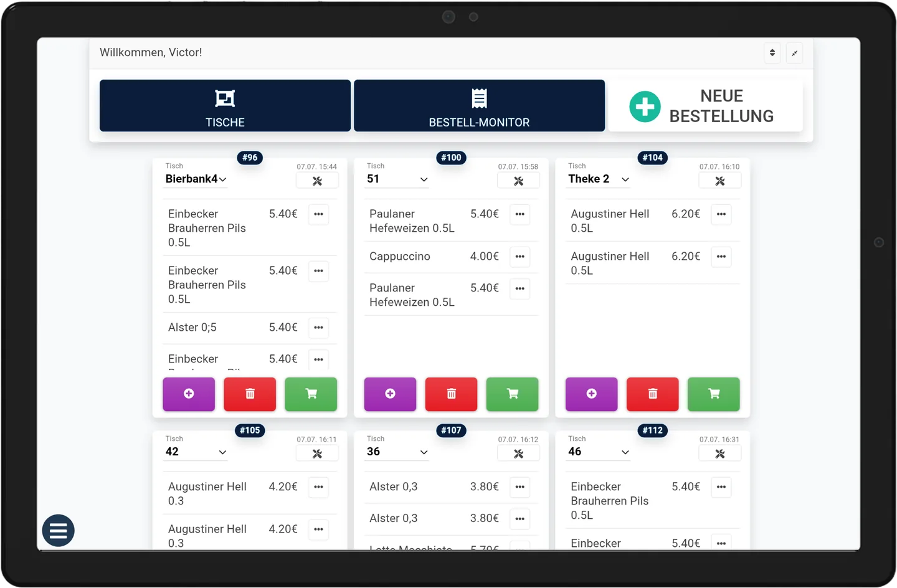Open options for fourth Einbecker item in #96

(x=318, y=359)
